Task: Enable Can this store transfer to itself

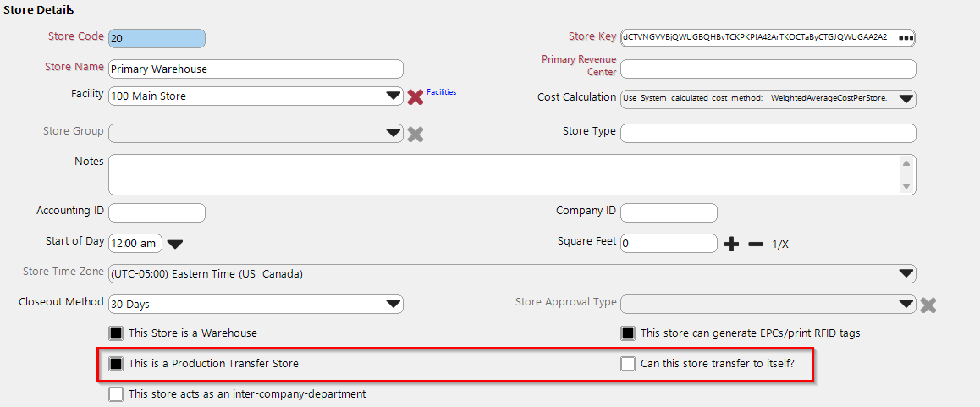Action: click(628, 364)
